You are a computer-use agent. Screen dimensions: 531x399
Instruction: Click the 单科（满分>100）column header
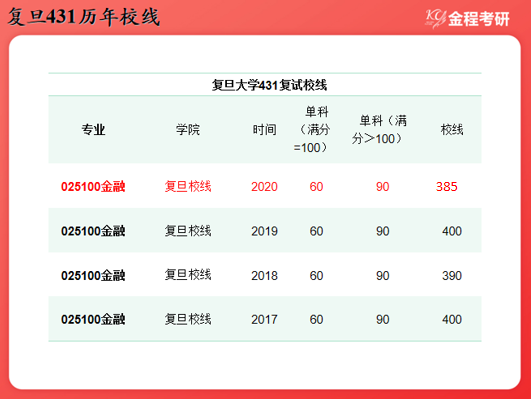[x=379, y=129]
